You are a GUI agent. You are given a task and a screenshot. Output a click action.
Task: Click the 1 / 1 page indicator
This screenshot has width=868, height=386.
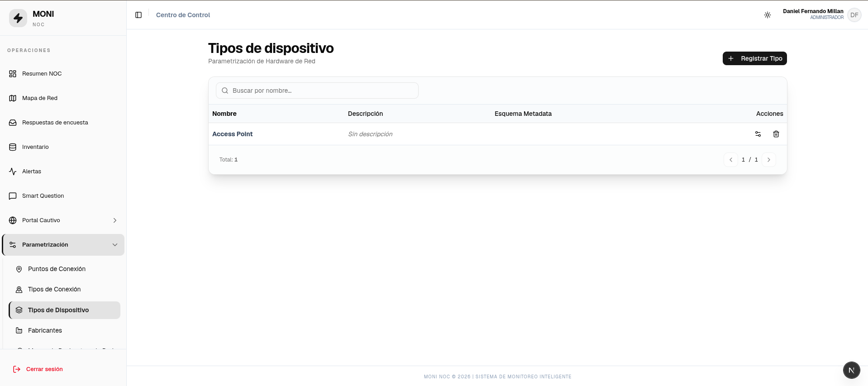click(750, 160)
